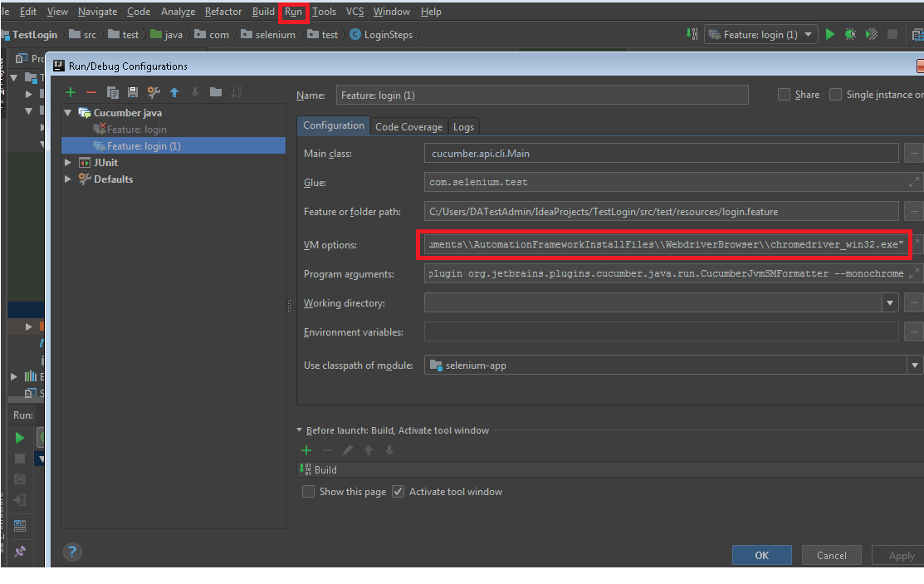
Task: Remove the selected configuration via minus icon
Action: click(x=90, y=92)
